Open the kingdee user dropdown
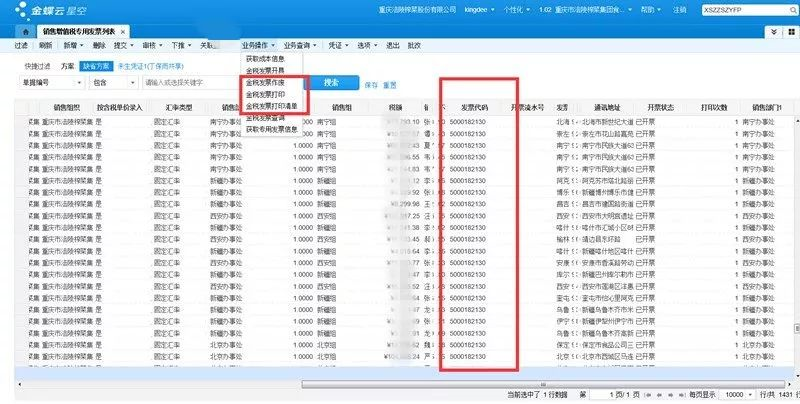Image resolution: width=800 pixels, height=404 pixels. (x=479, y=10)
